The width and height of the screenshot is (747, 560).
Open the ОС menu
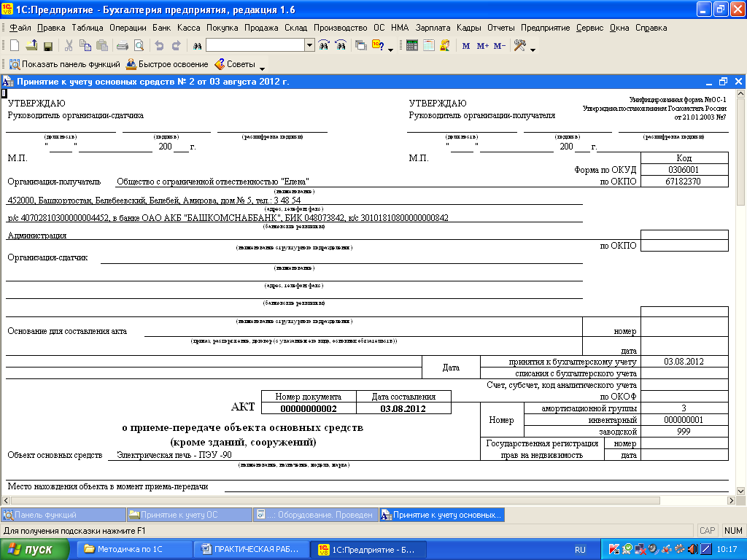(379, 28)
